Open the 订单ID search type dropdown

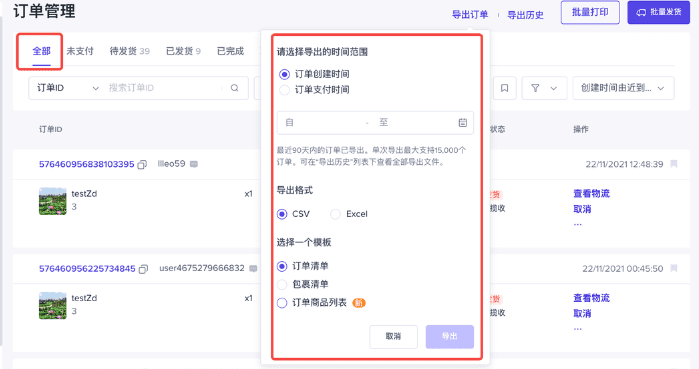(x=67, y=88)
